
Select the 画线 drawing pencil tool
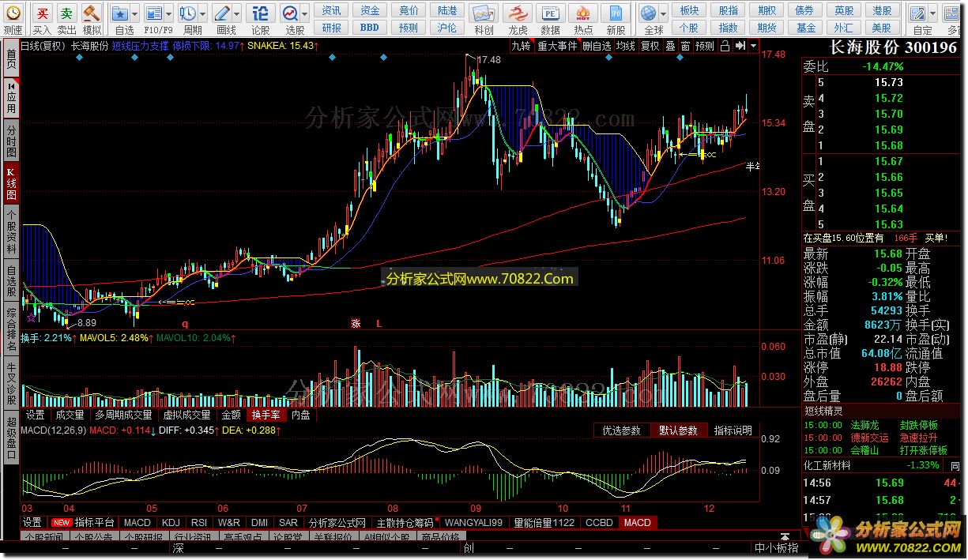coord(222,13)
